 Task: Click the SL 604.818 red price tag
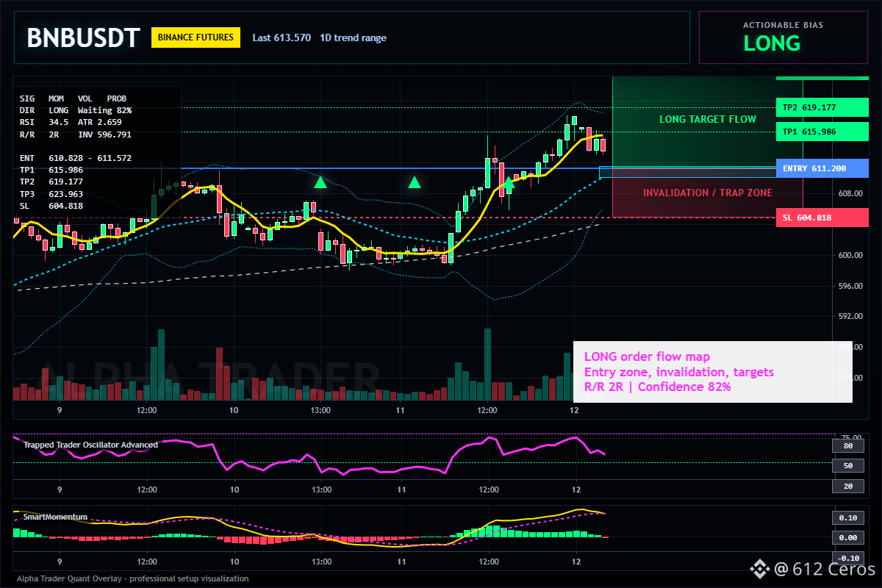tap(822, 218)
